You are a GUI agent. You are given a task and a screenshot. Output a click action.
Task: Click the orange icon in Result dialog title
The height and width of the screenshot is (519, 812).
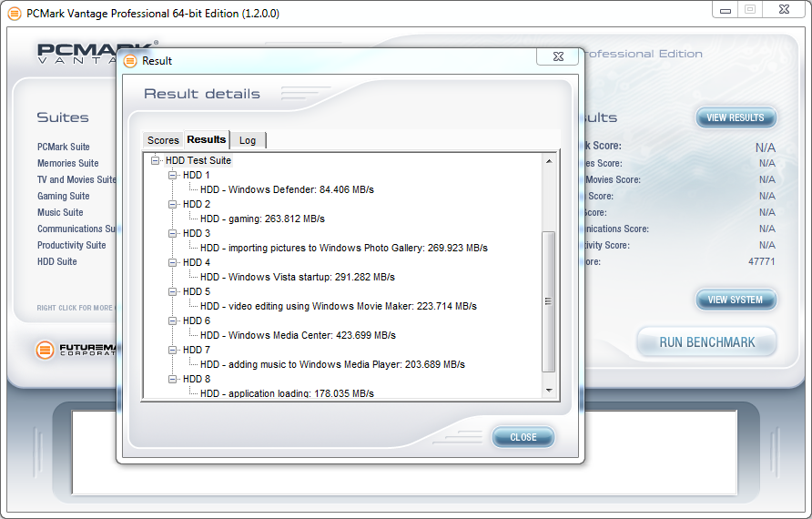coord(130,61)
